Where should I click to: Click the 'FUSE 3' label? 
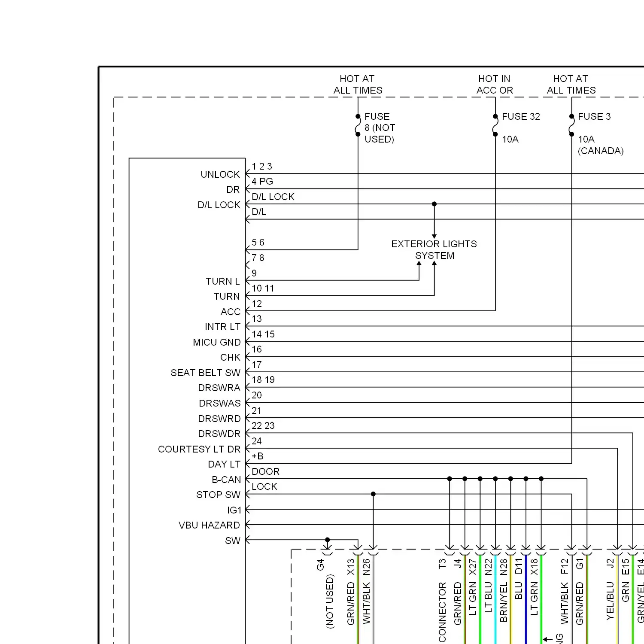click(x=594, y=116)
